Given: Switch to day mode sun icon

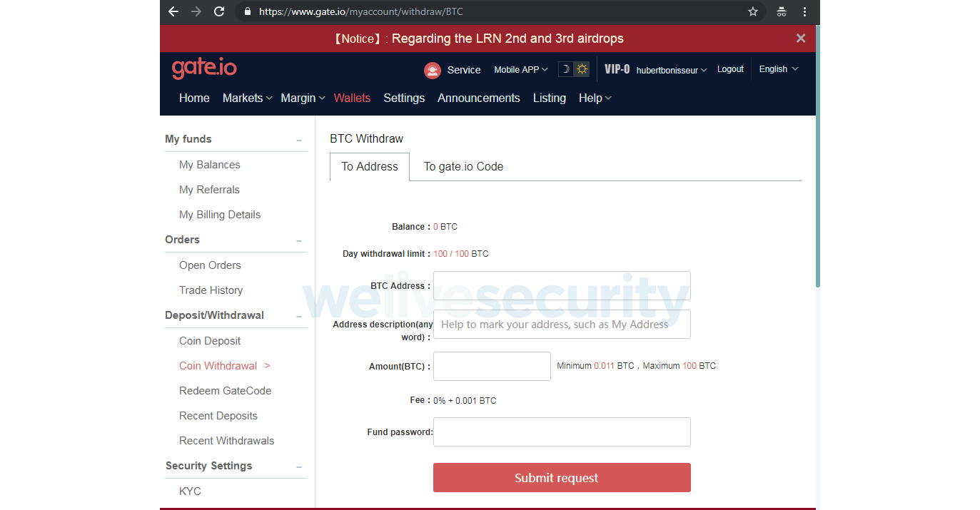Looking at the screenshot, I should click(x=582, y=69).
